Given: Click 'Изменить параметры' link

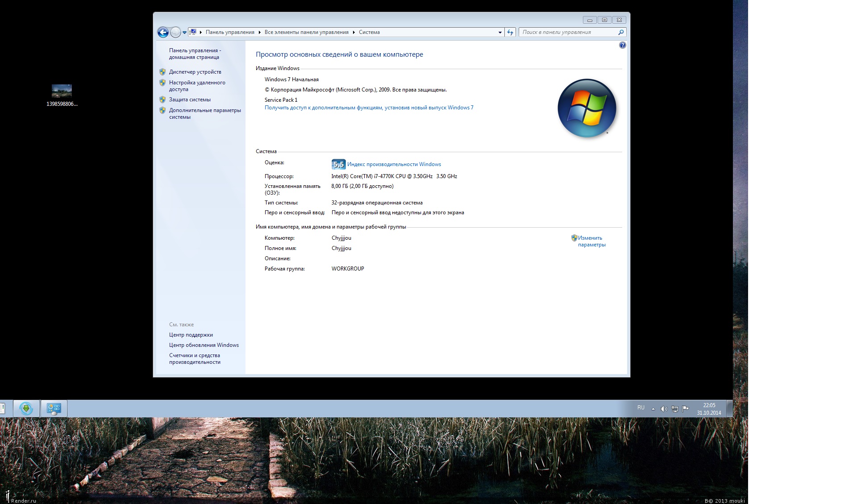Looking at the screenshot, I should [591, 241].
